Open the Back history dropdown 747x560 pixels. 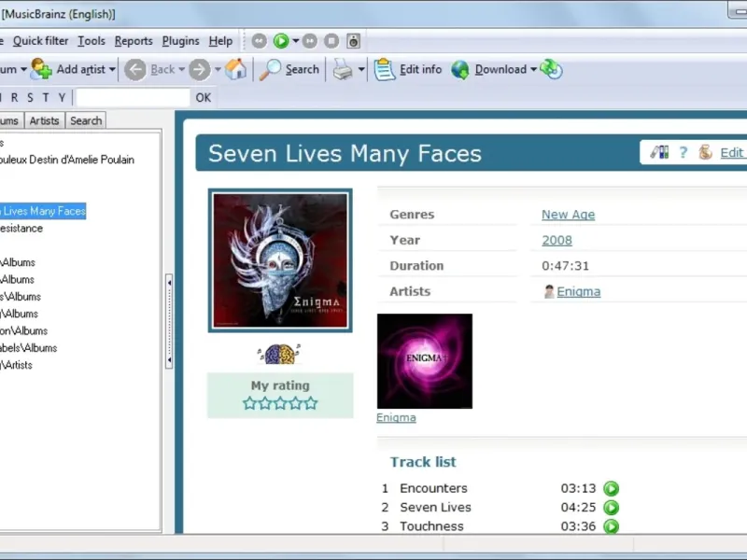point(181,69)
